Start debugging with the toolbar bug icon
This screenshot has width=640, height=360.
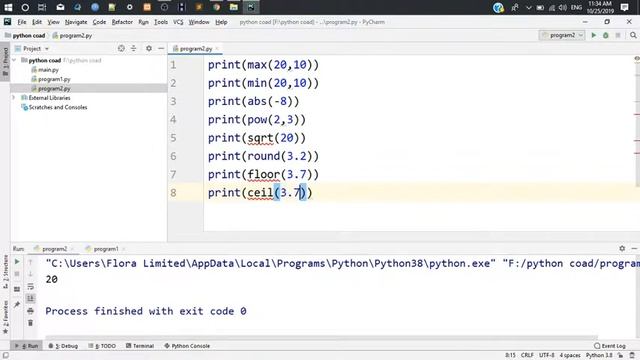click(x=606, y=36)
